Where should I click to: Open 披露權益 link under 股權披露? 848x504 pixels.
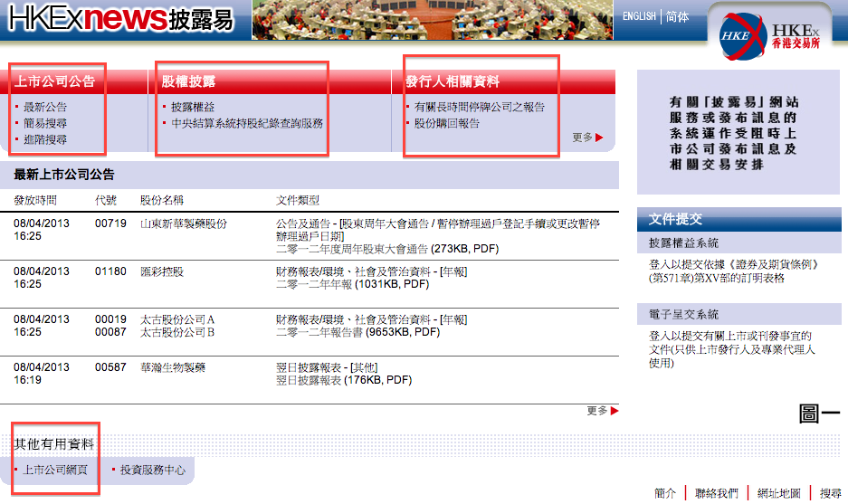(x=193, y=107)
